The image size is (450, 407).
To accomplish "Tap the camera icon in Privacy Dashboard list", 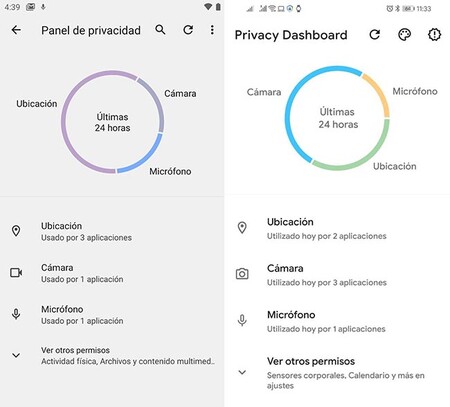I will [x=242, y=274].
